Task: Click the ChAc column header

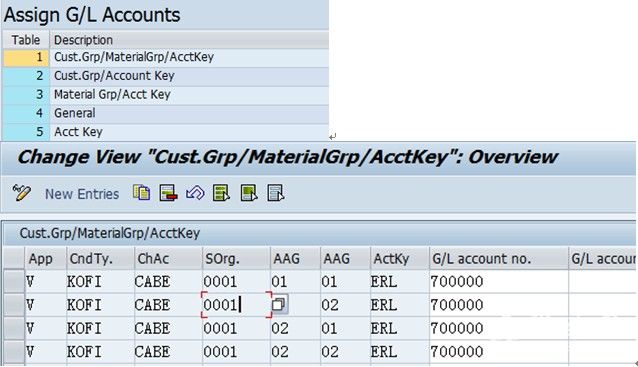Action: click(x=168, y=258)
